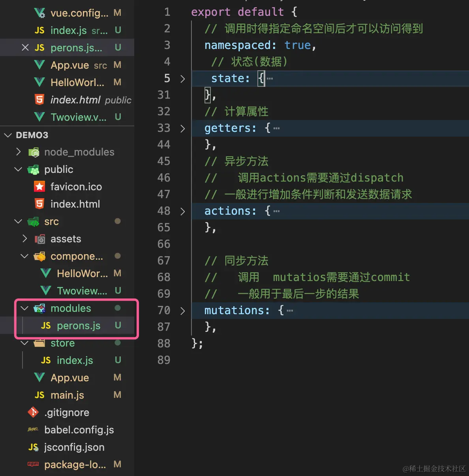The width and height of the screenshot is (469, 476).
Task: Click line number 48 in the gutter
Action: (x=164, y=211)
